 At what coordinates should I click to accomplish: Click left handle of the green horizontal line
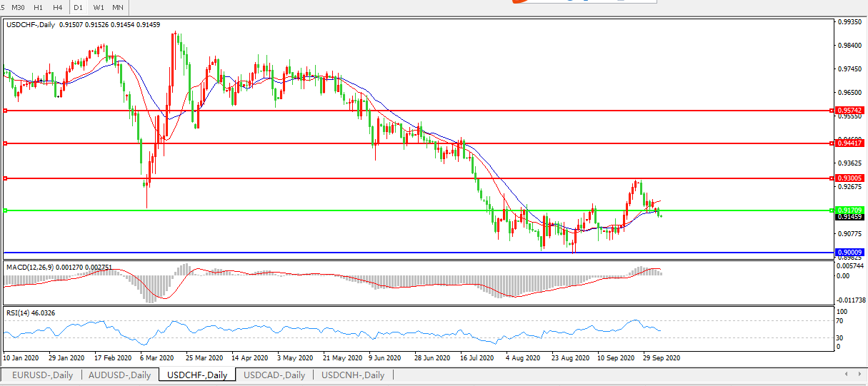coord(5,210)
